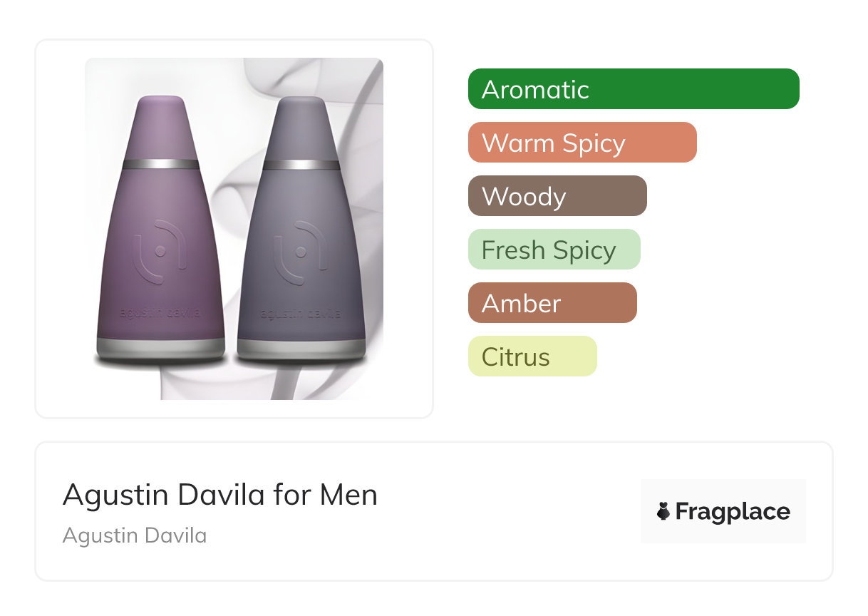868x616 pixels.
Task: Select the Aromatic accord bar
Action: 634,89
